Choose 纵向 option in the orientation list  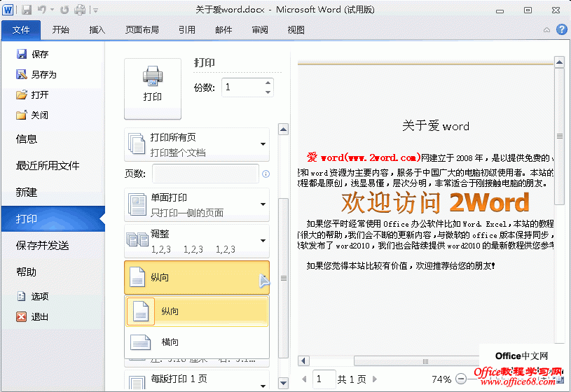tap(197, 311)
